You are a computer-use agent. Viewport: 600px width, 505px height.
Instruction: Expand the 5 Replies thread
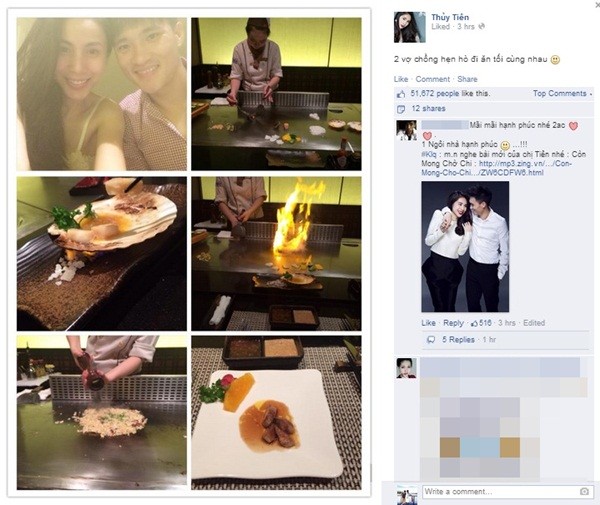(x=458, y=340)
